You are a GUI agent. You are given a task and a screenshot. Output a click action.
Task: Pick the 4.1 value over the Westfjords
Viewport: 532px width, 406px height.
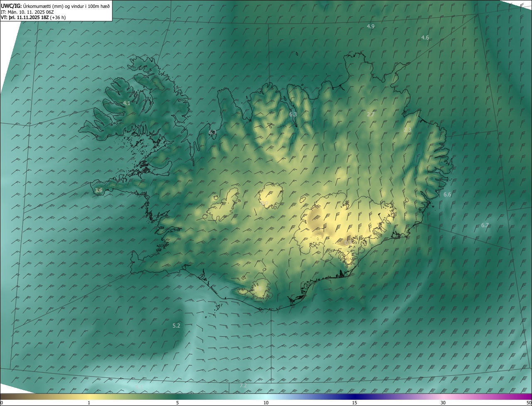127,103
